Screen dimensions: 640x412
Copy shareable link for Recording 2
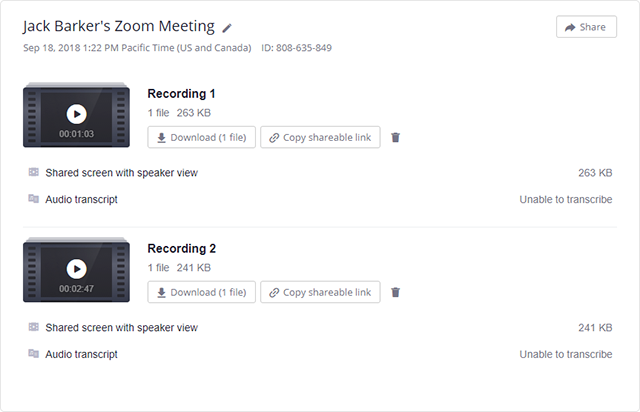(320, 292)
